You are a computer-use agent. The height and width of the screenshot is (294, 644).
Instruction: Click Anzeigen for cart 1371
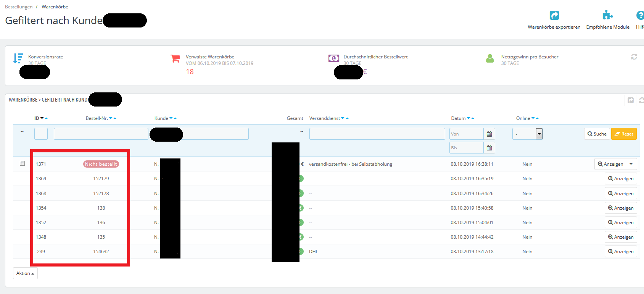pos(610,164)
